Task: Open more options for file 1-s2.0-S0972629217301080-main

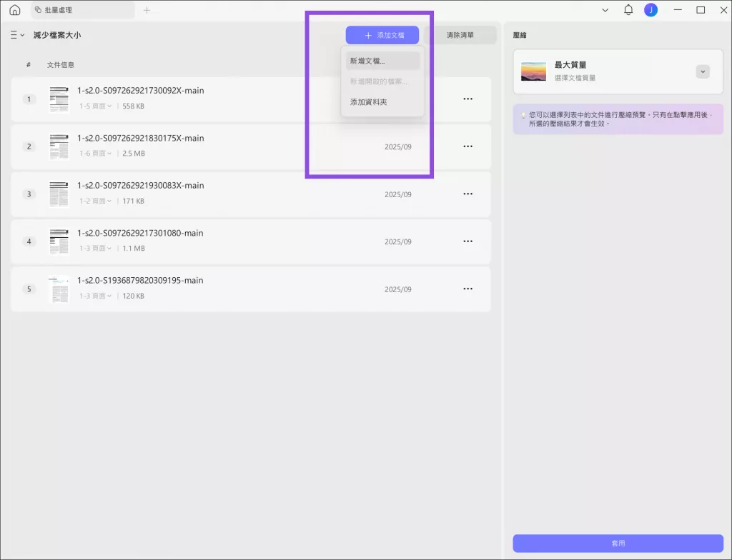Action: pos(468,241)
